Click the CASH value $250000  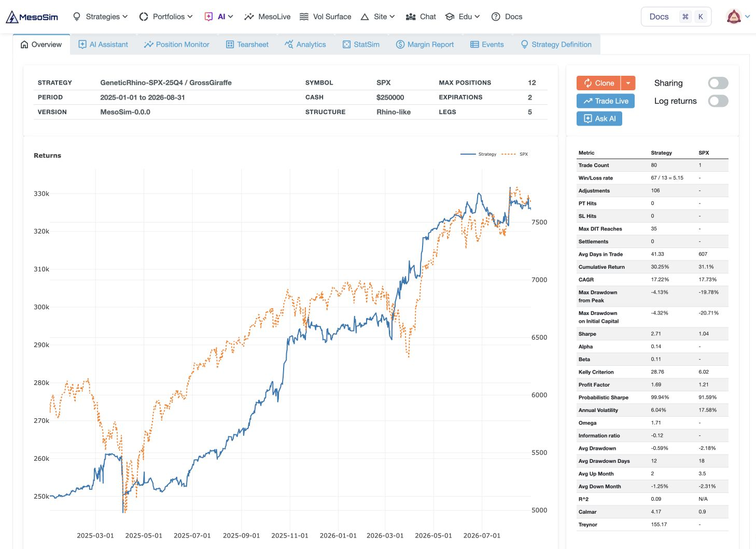(x=390, y=98)
